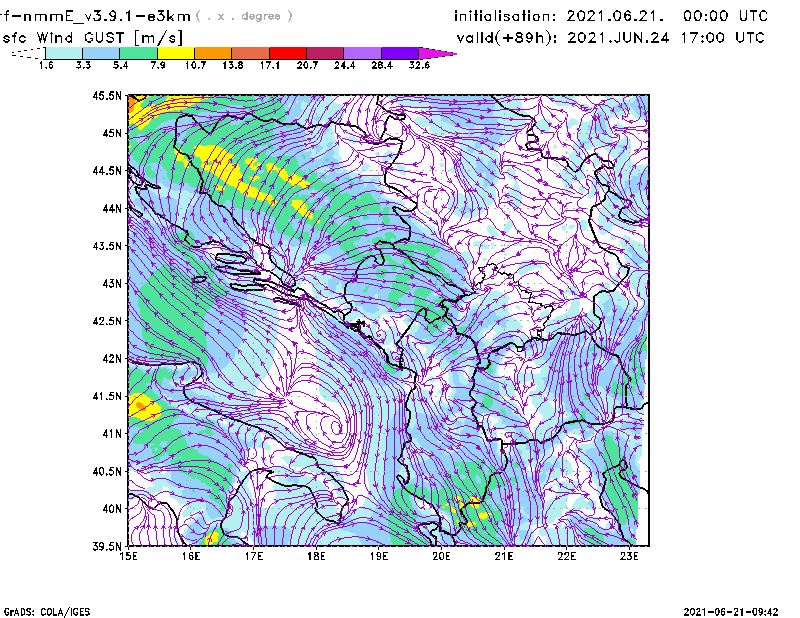
Task: Click the '1.6' colorbar value
Action: 46,65
